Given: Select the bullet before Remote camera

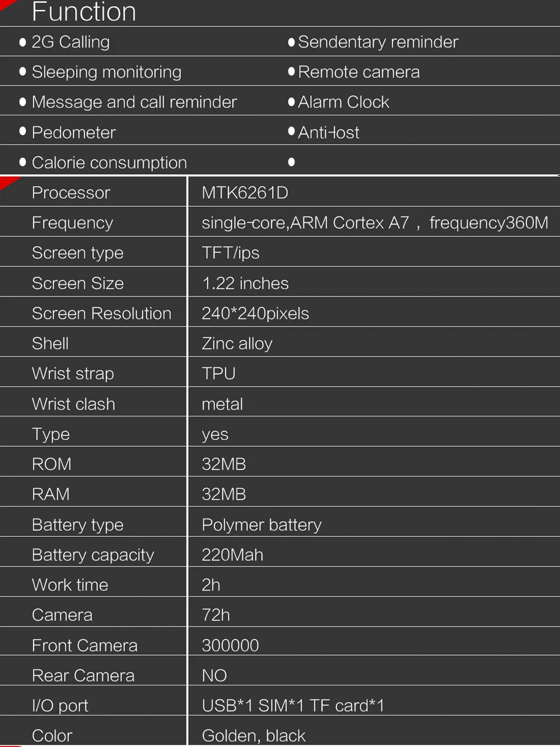Looking at the screenshot, I should pos(291,72).
